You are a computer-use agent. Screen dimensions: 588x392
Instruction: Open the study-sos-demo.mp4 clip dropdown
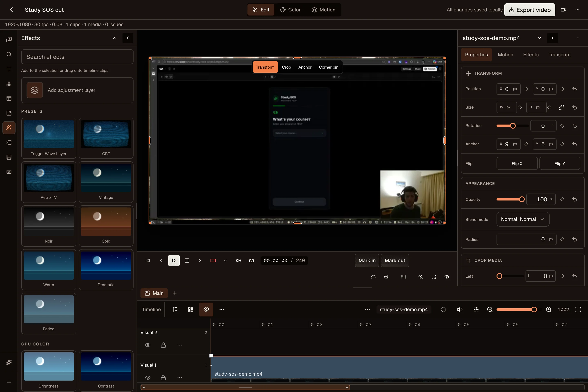[539, 38]
